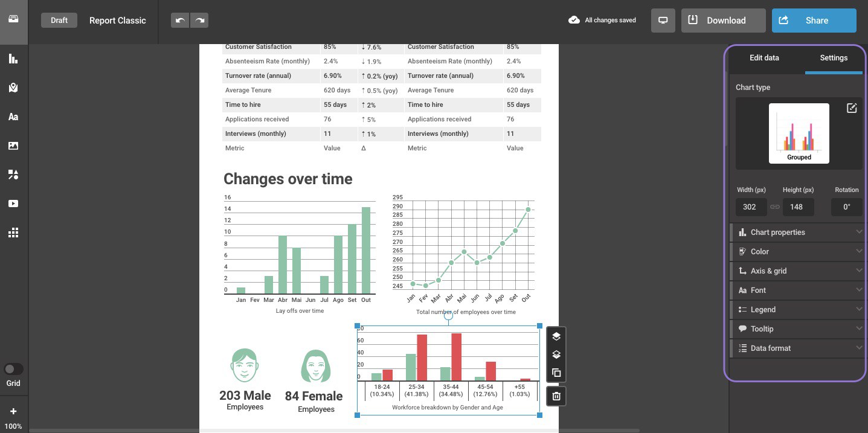Click the Download button
868x433 pixels.
point(724,21)
